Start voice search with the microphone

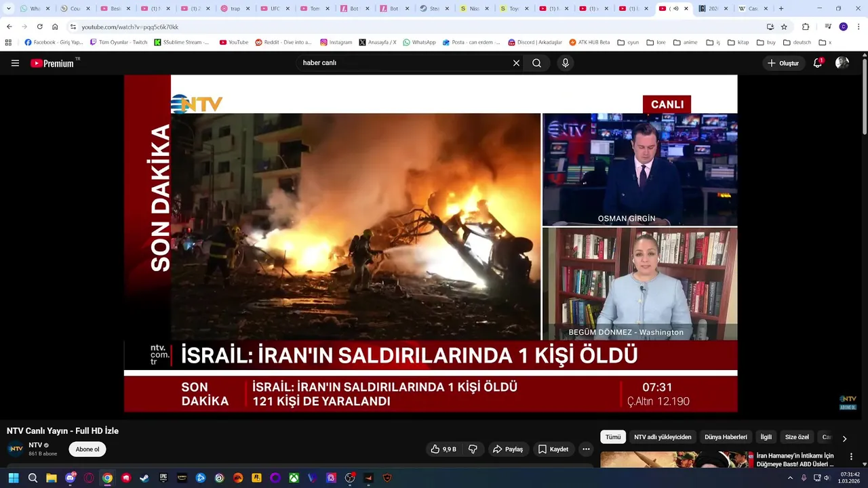(566, 63)
